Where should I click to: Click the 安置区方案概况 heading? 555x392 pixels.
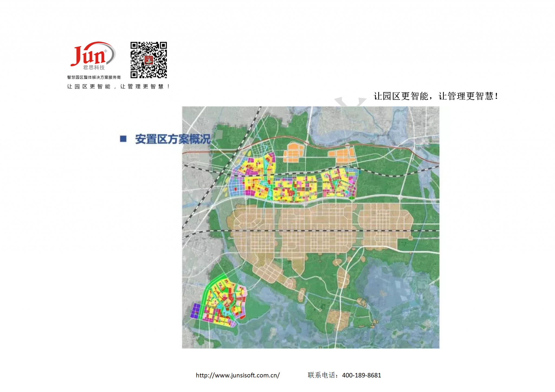[173, 139]
